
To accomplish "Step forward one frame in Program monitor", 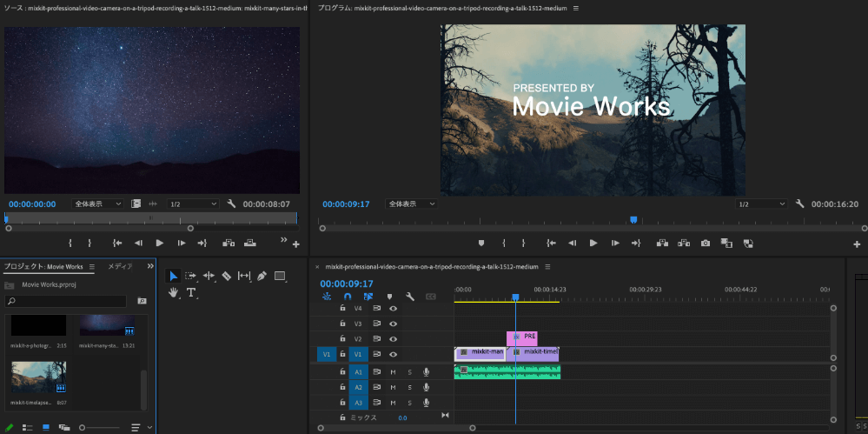I will [615, 243].
